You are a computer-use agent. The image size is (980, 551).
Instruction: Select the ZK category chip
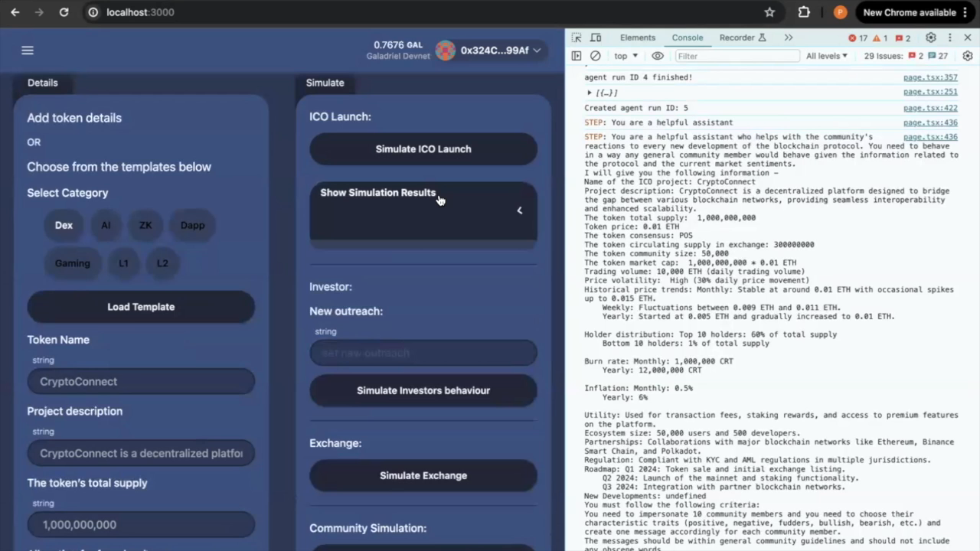145,225
